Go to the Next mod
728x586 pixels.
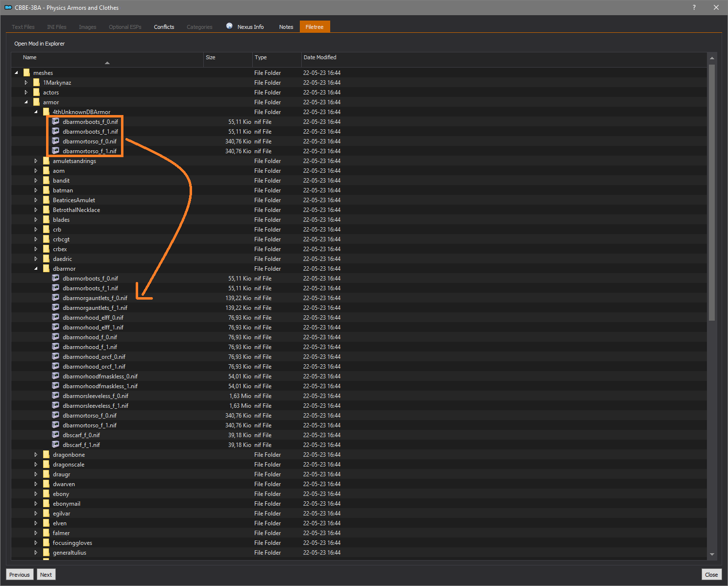(46, 574)
